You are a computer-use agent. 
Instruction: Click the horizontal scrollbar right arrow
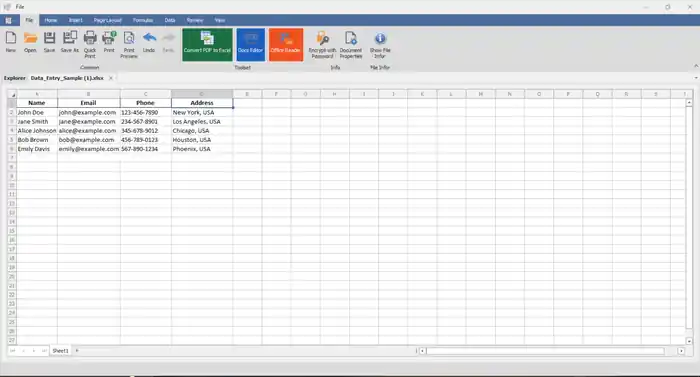pyautogui.click(x=681, y=351)
